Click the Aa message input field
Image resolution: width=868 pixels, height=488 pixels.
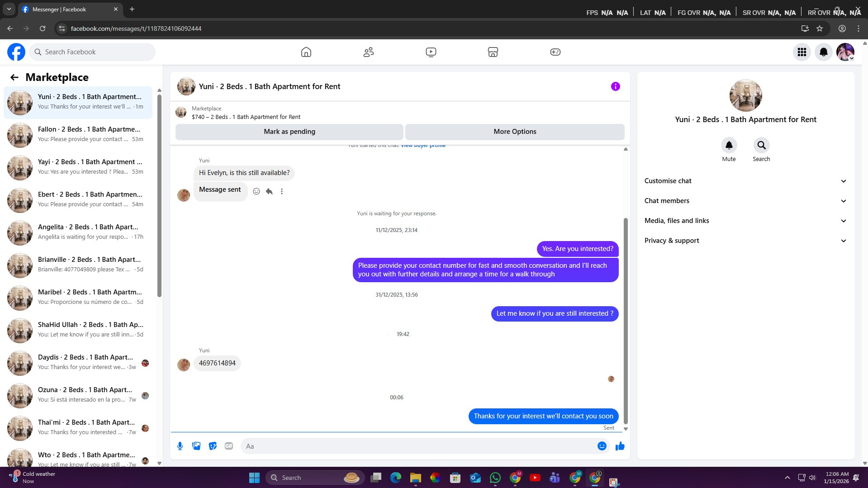[x=418, y=446]
